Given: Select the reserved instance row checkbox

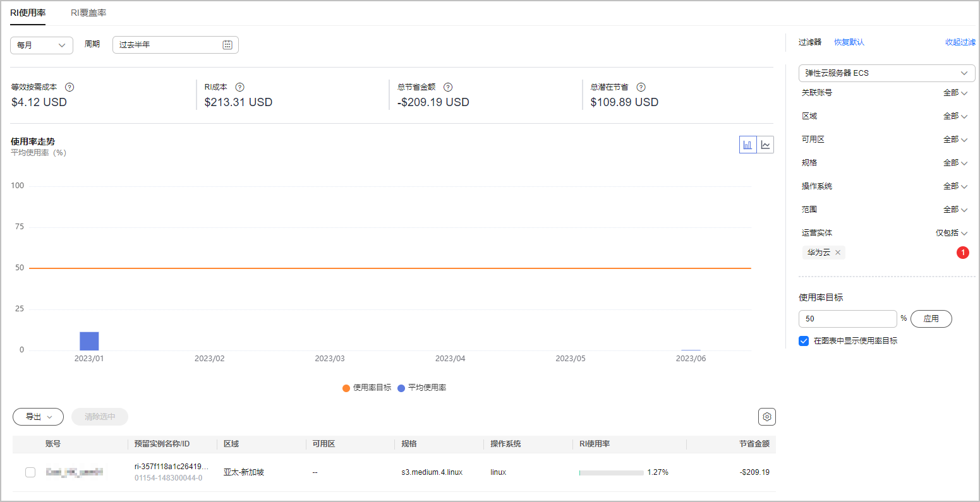Looking at the screenshot, I should tap(30, 472).
